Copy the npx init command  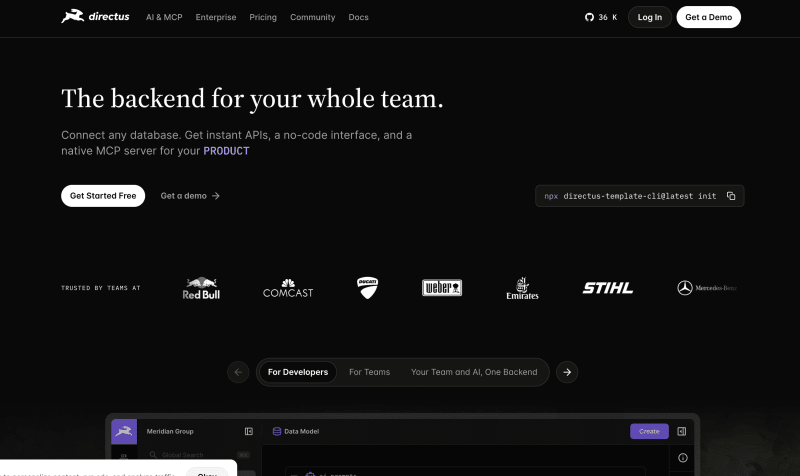(x=731, y=196)
